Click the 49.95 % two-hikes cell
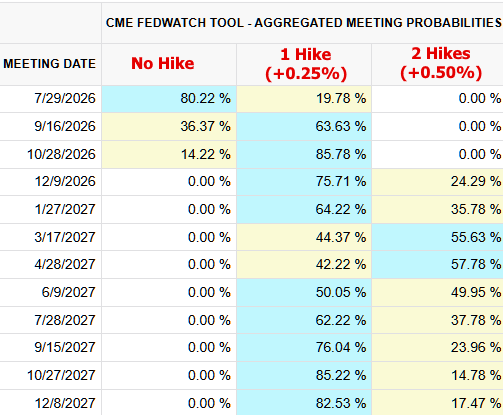 (x=438, y=293)
